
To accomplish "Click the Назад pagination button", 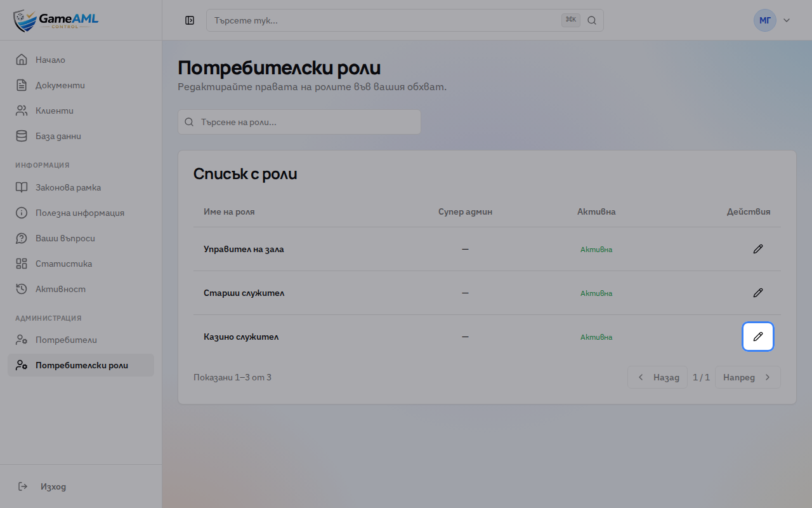I will [x=657, y=377].
